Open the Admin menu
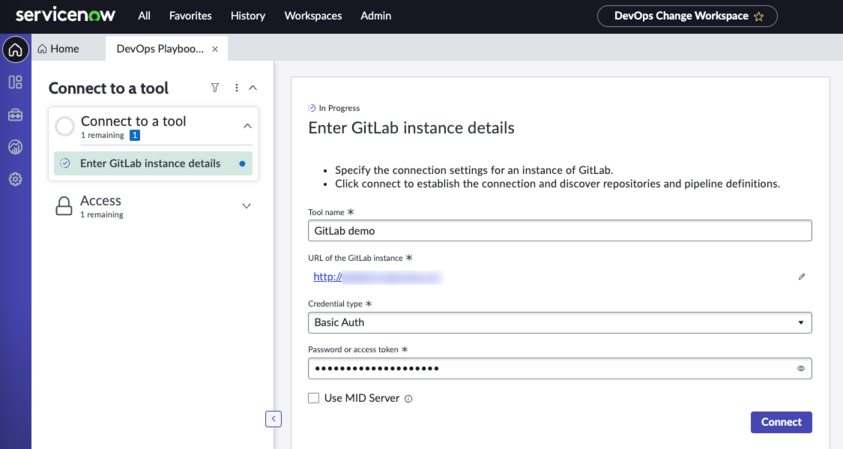The image size is (843, 449). tap(376, 16)
